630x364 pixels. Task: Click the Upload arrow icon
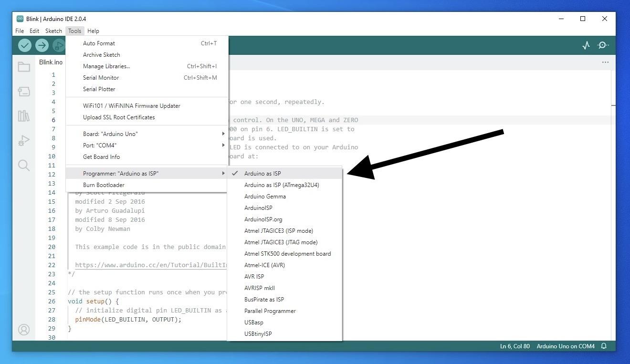pos(42,45)
